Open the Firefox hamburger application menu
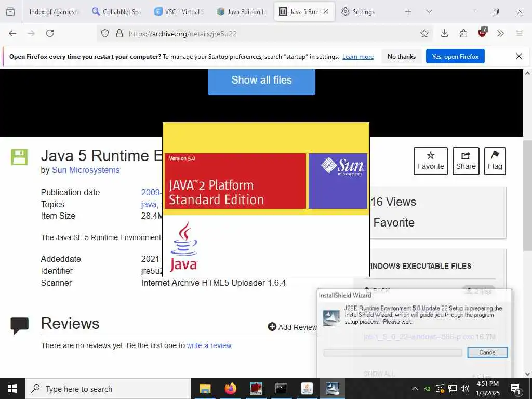This screenshot has height=399, width=532. [519, 33]
